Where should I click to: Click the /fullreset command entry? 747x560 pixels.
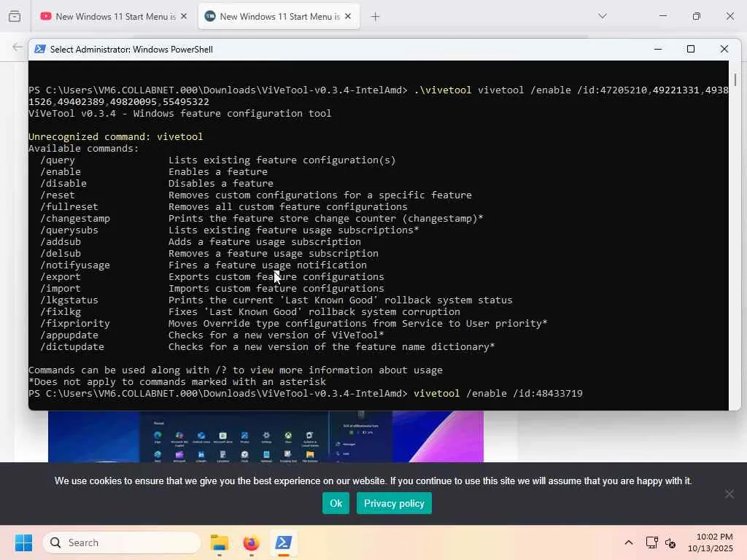(x=224, y=206)
